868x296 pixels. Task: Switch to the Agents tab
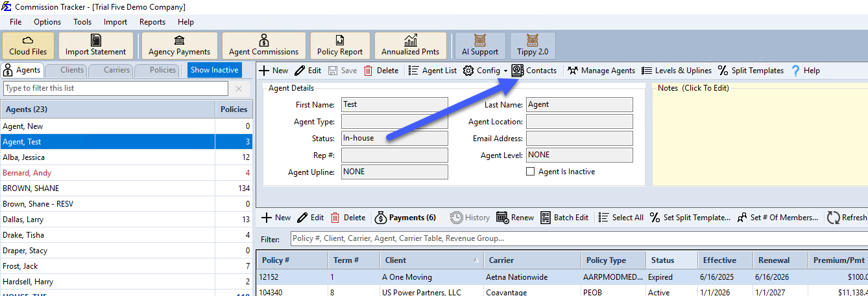[23, 70]
